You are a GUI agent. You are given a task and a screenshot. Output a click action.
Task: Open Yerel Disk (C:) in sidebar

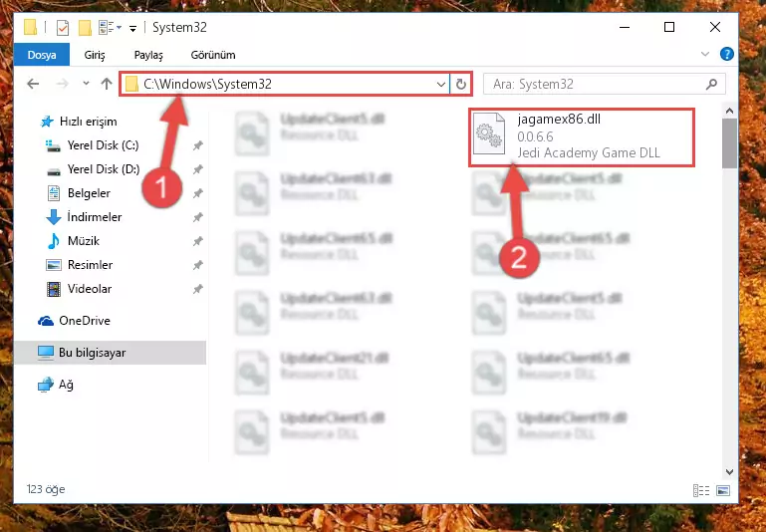[103, 145]
